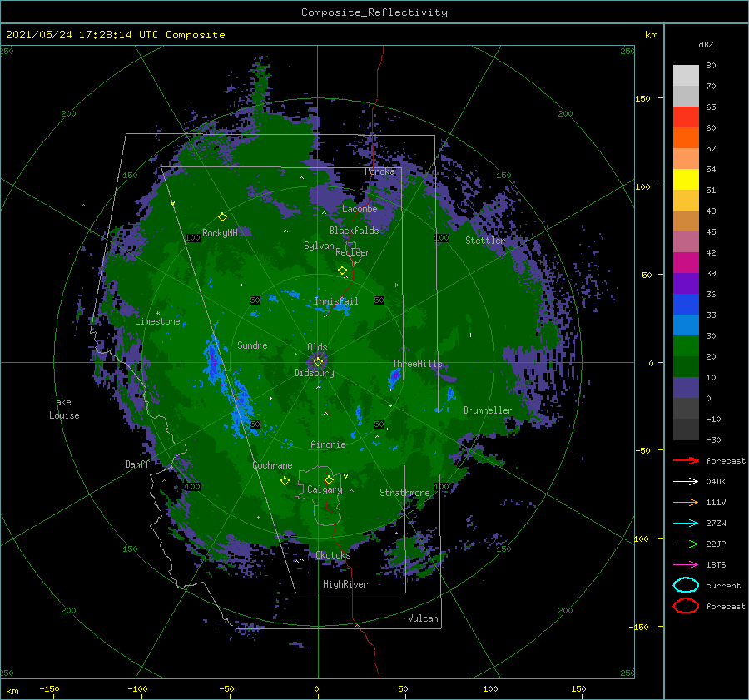Click the yellow diamond marker below RedDeer
Screen dimensions: 749x700
pos(343,271)
